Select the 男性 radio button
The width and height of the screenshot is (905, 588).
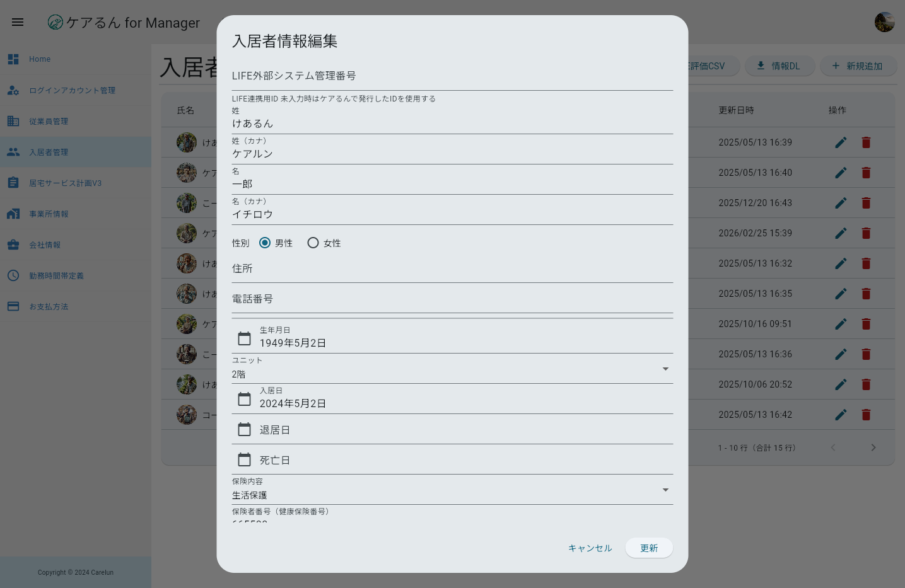point(265,243)
